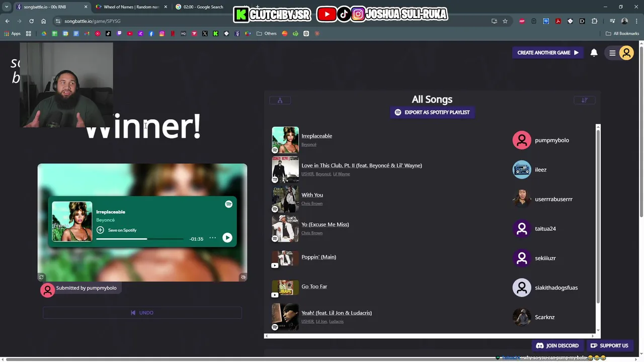Image resolution: width=644 pixels, height=362 pixels.
Task: Open the Apps shortcut in the bookmarks bar
Action: (x=13, y=34)
